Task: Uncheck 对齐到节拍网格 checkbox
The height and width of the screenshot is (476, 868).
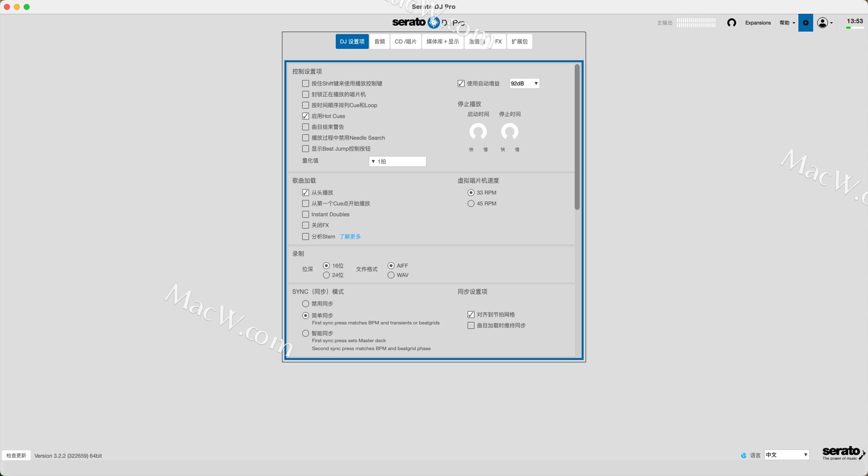Action: (x=471, y=315)
